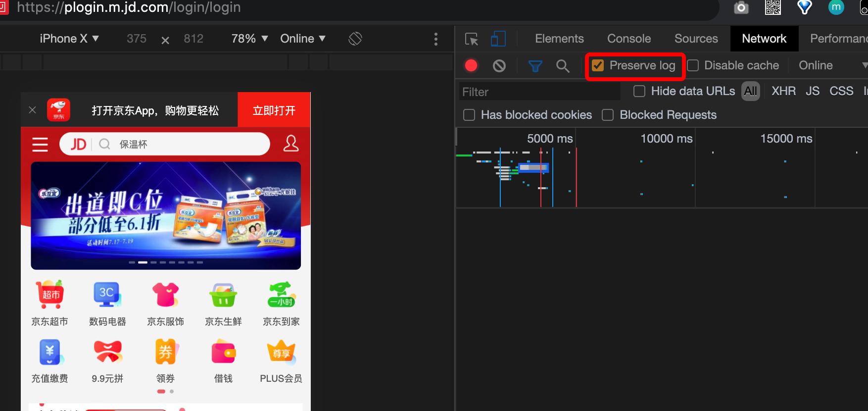The image size is (868, 411).
Task: Open the PLUS会员 crown icon
Action: [281, 352]
